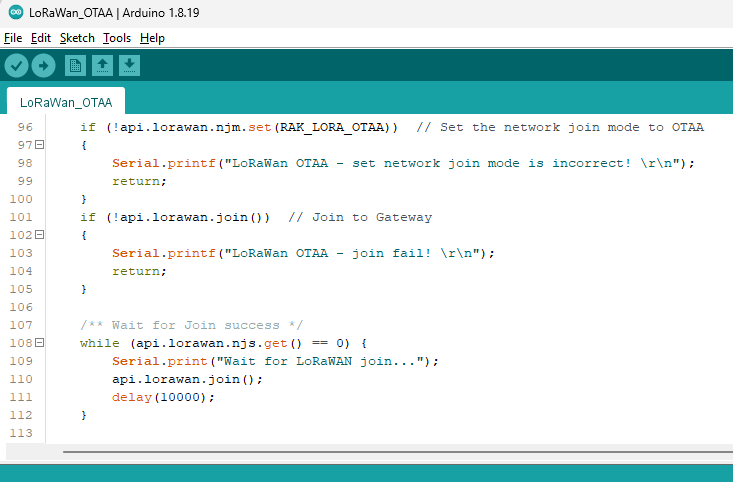Viewport: 733px width, 482px height.
Task: Click the 'get' call in line 108
Action: 275,343
